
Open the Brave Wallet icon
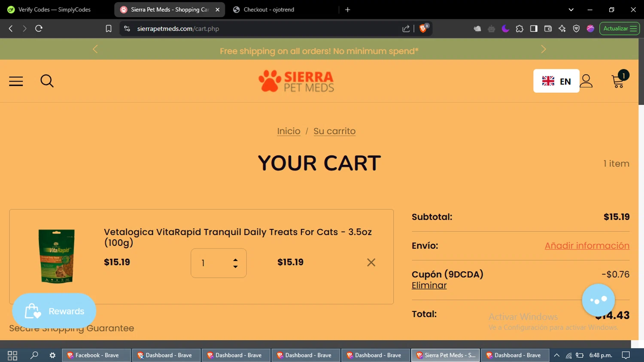pos(548,28)
